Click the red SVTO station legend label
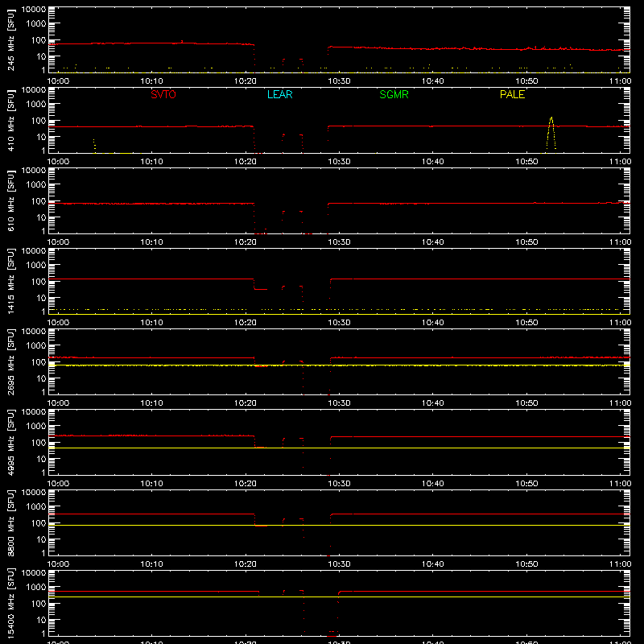This screenshot has width=644, height=644. (x=163, y=94)
